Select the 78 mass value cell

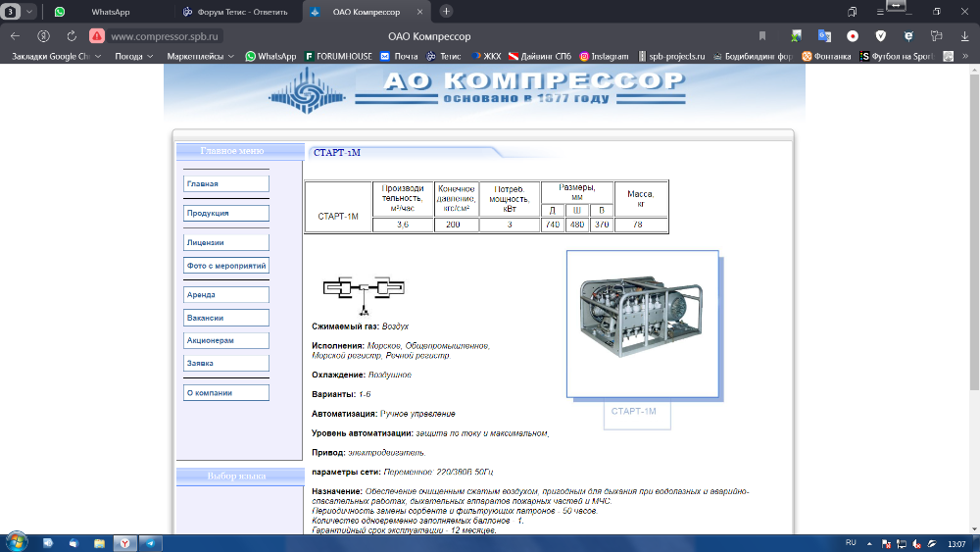click(x=641, y=225)
